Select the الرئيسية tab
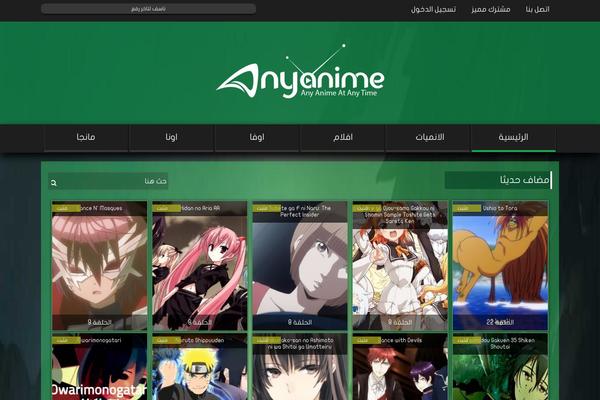600x400 pixels. (514, 137)
